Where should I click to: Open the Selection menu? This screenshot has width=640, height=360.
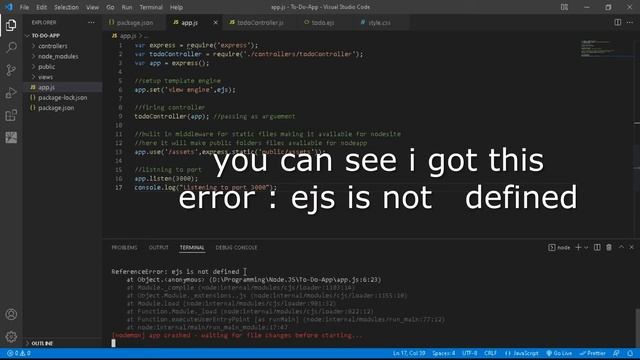(x=66, y=7)
